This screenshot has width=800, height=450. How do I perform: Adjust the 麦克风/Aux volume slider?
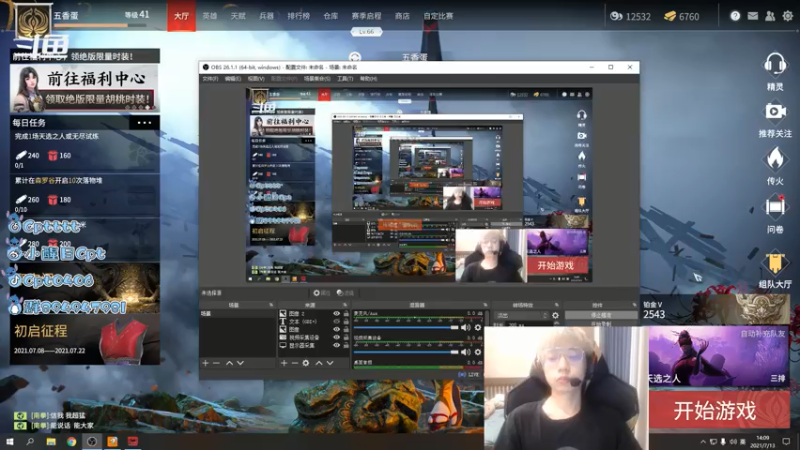406,328
